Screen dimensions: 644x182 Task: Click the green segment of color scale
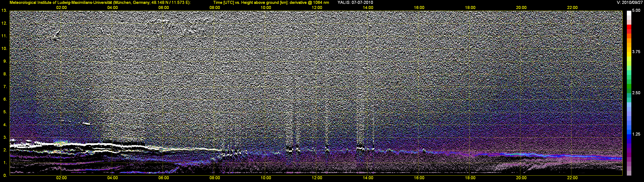coord(629,86)
